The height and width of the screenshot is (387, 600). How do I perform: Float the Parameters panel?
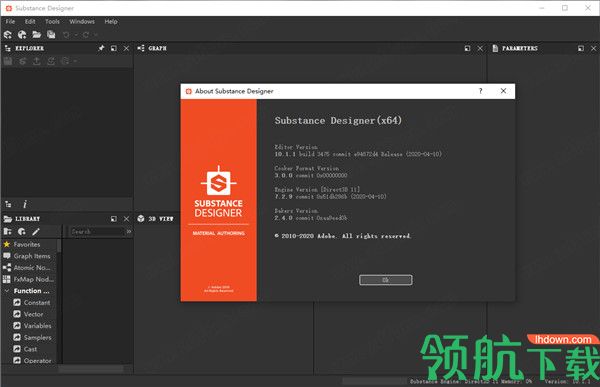(581, 48)
